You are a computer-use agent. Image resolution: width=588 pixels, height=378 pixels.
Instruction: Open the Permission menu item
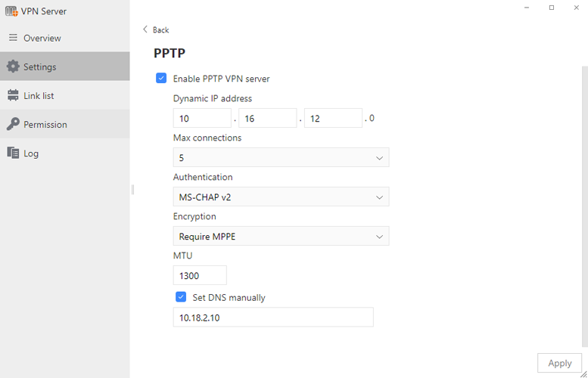pyautogui.click(x=65, y=124)
